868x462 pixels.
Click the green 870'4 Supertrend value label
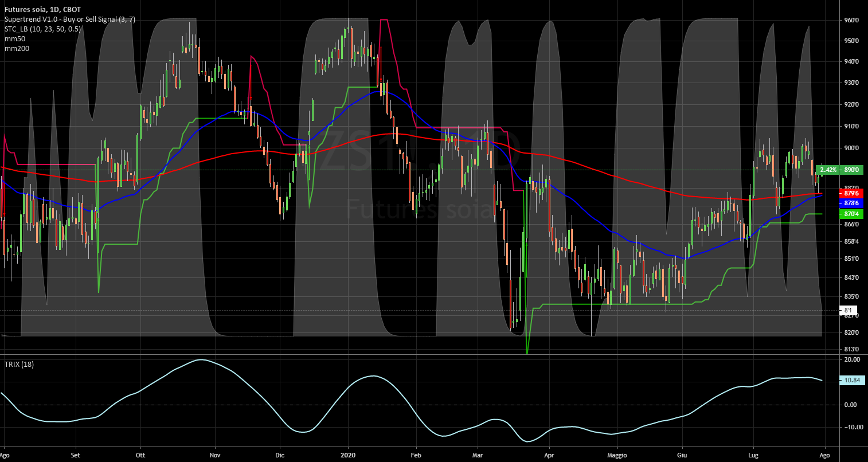coord(851,214)
